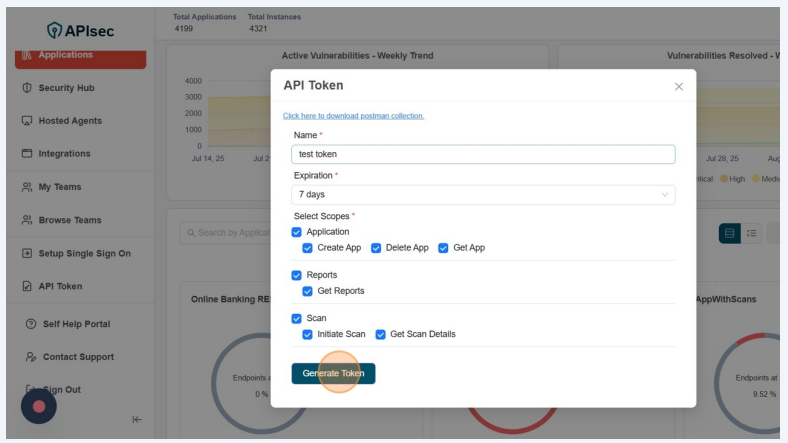The image size is (788, 443).
Task: Open My Teams
Action: point(60,187)
